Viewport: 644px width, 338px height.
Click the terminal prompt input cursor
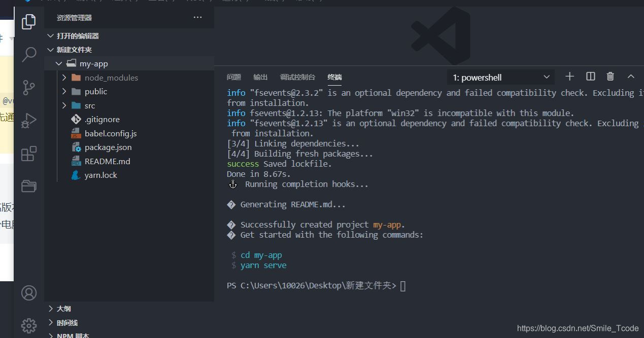[403, 286]
